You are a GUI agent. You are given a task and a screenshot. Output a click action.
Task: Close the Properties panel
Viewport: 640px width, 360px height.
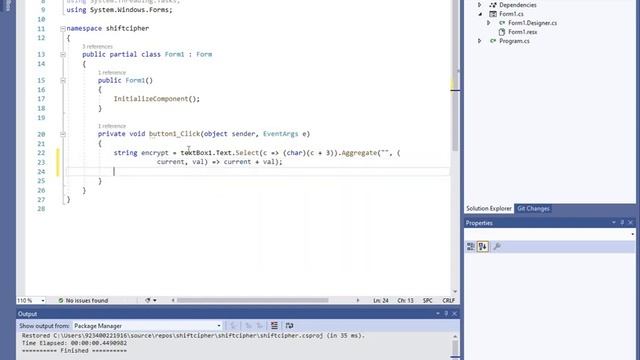631,222
